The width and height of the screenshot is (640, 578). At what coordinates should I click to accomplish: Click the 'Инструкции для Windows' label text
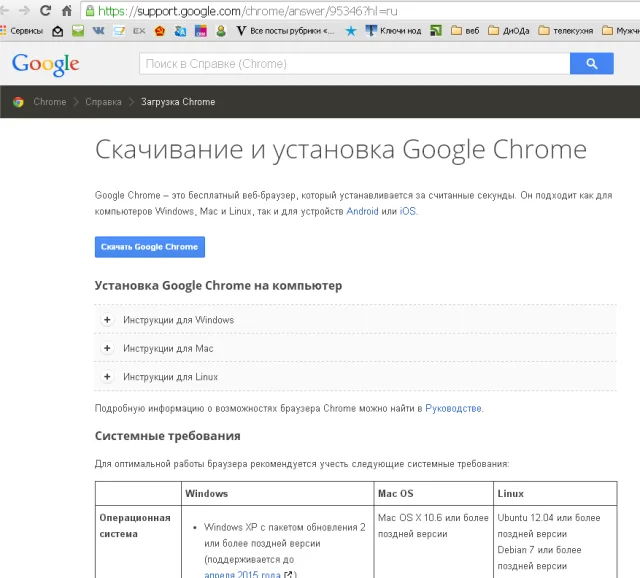click(178, 320)
